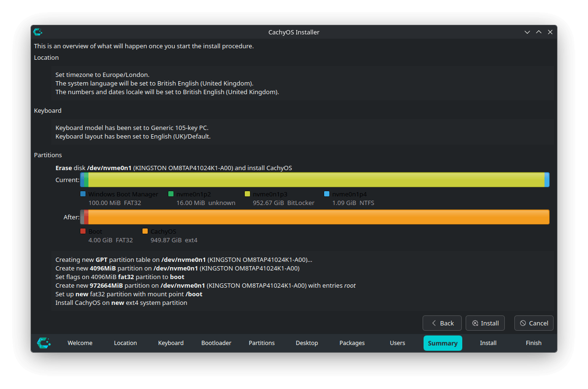
Task: Click 'Erase disk /dev/nvme0n1' heading
Action: click(x=174, y=168)
